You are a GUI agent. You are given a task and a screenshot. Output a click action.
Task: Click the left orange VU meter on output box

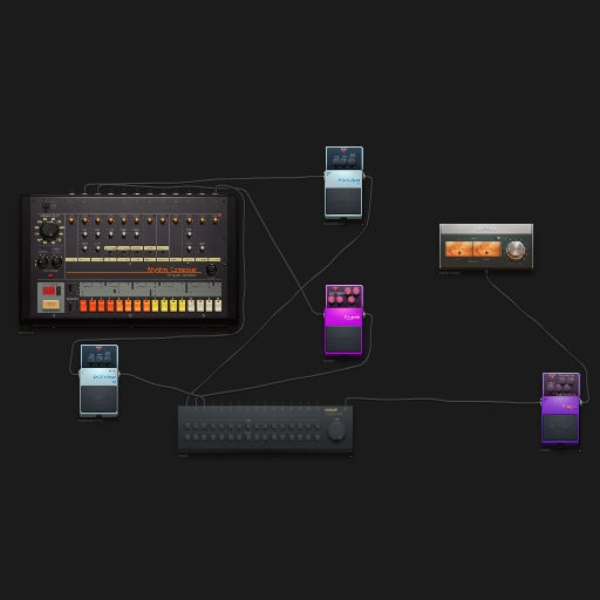458,249
